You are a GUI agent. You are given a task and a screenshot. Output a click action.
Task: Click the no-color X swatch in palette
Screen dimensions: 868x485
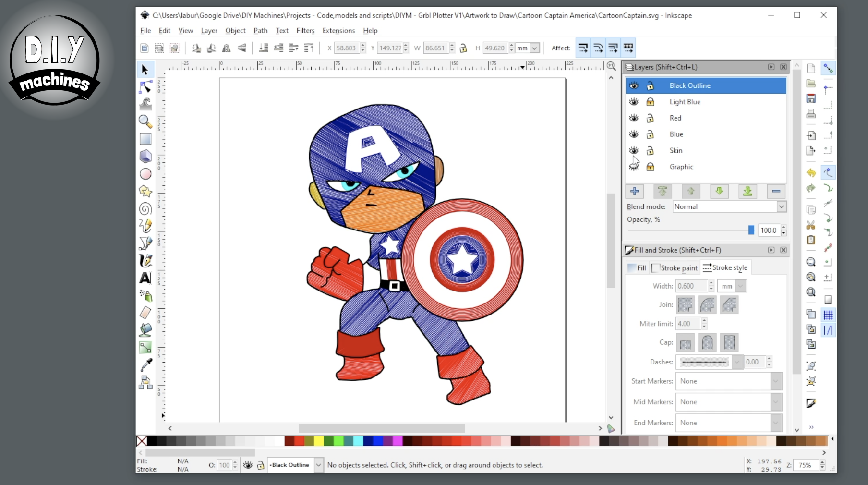[x=142, y=441]
